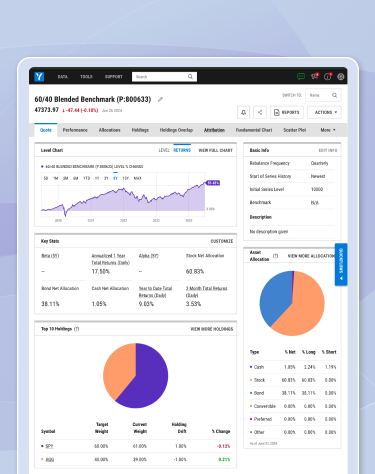Select the 10Y chart range
Image resolution: width=375 pixels, height=474 pixels.
(x=126, y=178)
